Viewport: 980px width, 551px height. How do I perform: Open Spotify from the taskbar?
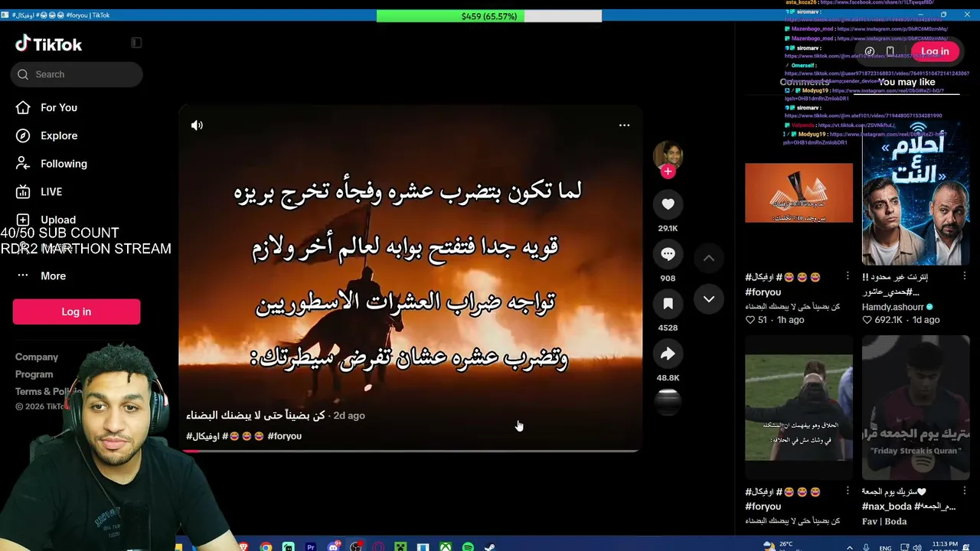[468, 546]
